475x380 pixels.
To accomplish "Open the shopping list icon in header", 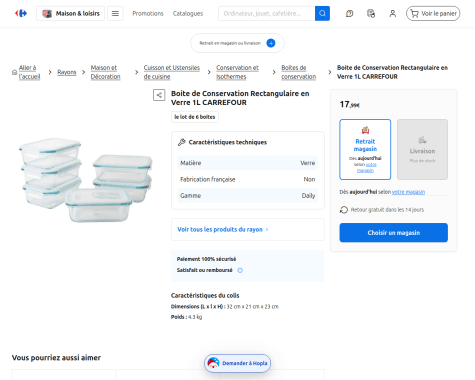I will click(371, 13).
